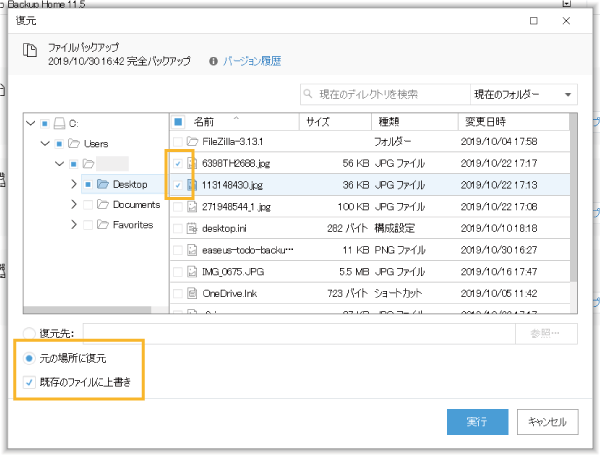
Task: Click the 復元先 path input field
Action: [299, 334]
